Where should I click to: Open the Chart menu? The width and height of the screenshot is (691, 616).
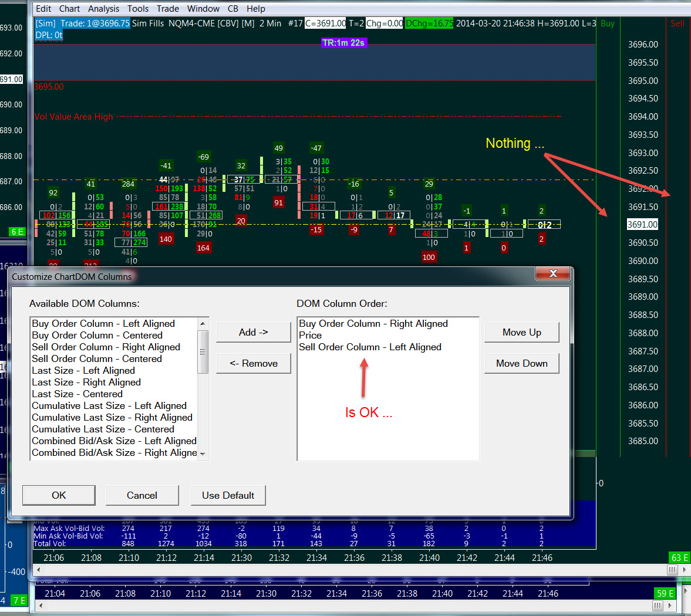pos(69,8)
